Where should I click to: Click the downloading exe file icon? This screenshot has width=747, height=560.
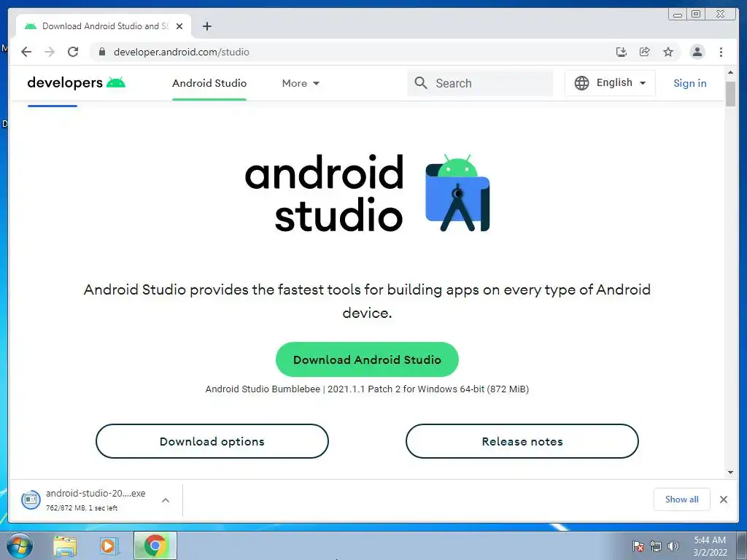coord(31,499)
